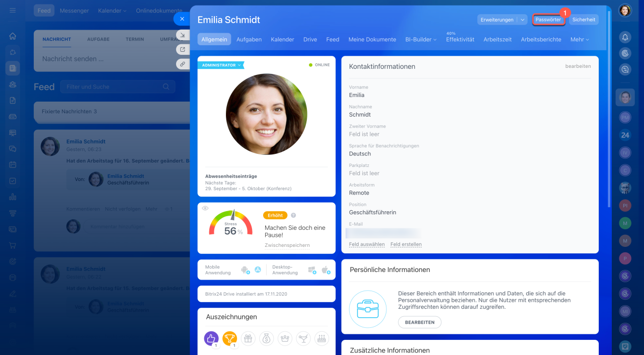
Task: Open the Arbeitsberichte tab
Action: pos(541,39)
